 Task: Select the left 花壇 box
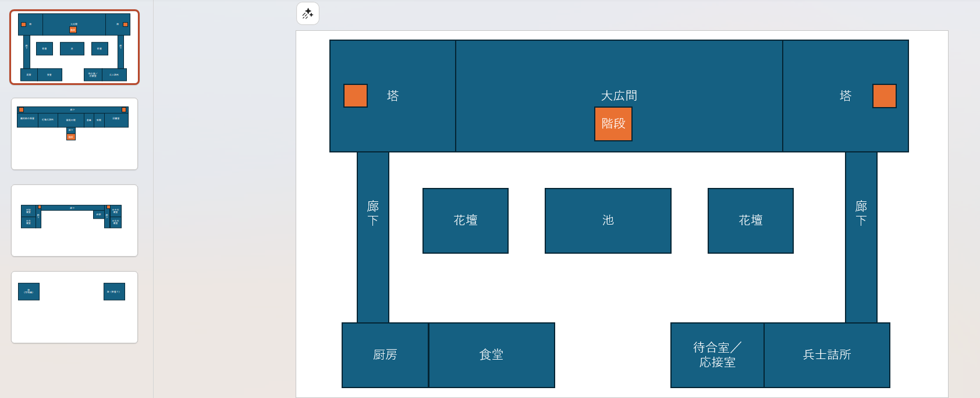pos(466,221)
